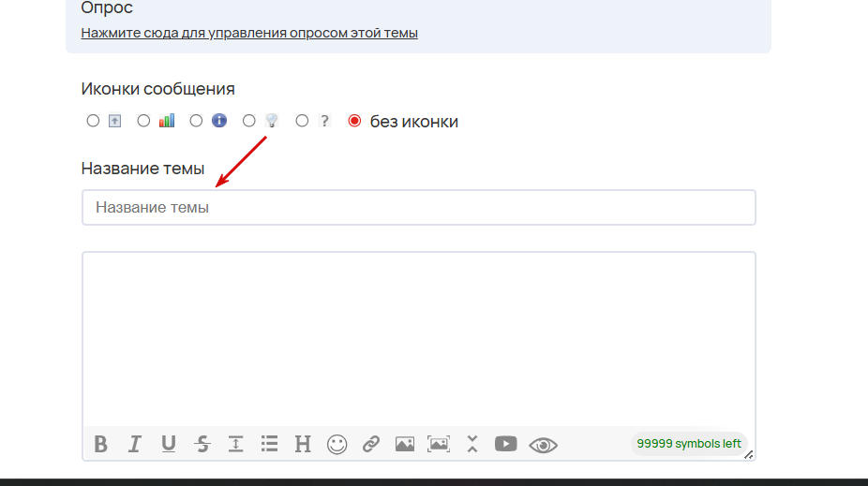Select the 'без иконки' radio option
The width and height of the screenshot is (868, 486).
pyautogui.click(x=354, y=121)
